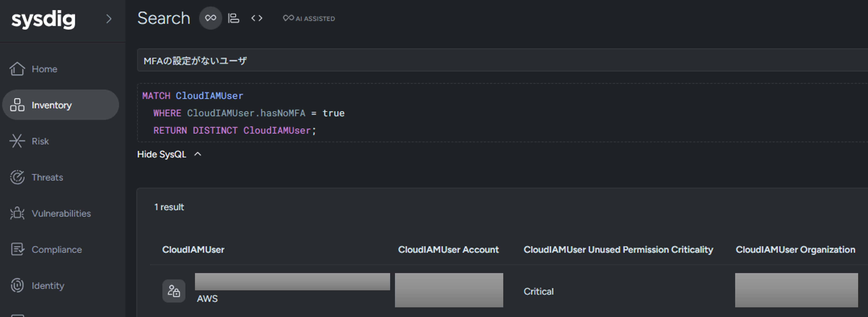This screenshot has height=317, width=868.
Task: Select the AI assisted search mode icon
Action: pyautogui.click(x=210, y=18)
